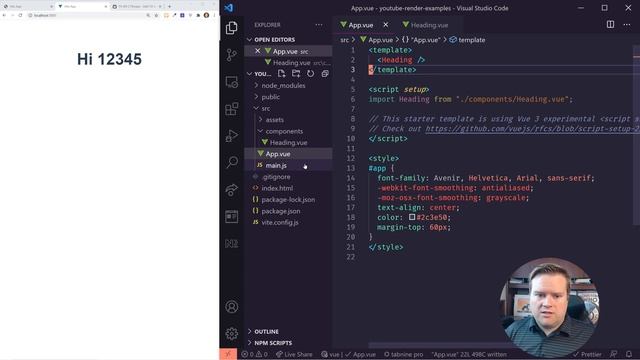640x360 pixels.
Task: Open editor more actions ellipsis menu
Action: coord(627,24)
